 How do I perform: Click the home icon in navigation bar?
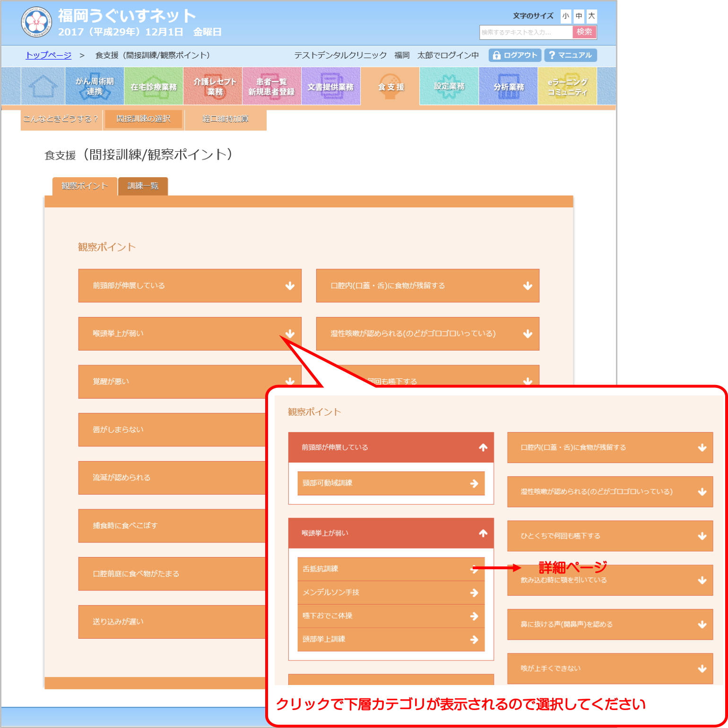[x=43, y=86]
